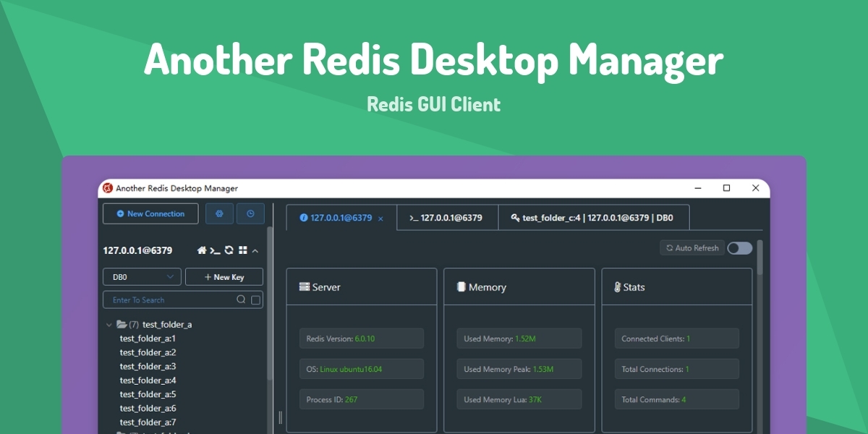The image size is (868, 434).
Task: Click Total Connections tag
Action: [x=677, y=369]
